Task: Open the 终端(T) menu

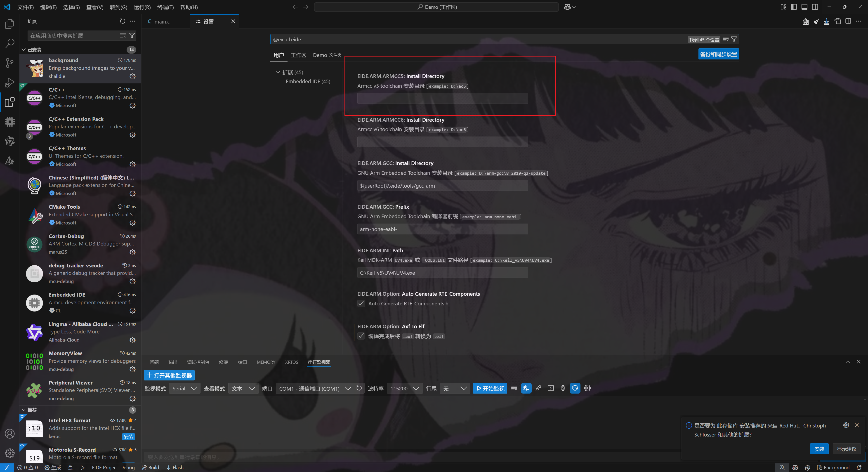Action: pos(165,7)
